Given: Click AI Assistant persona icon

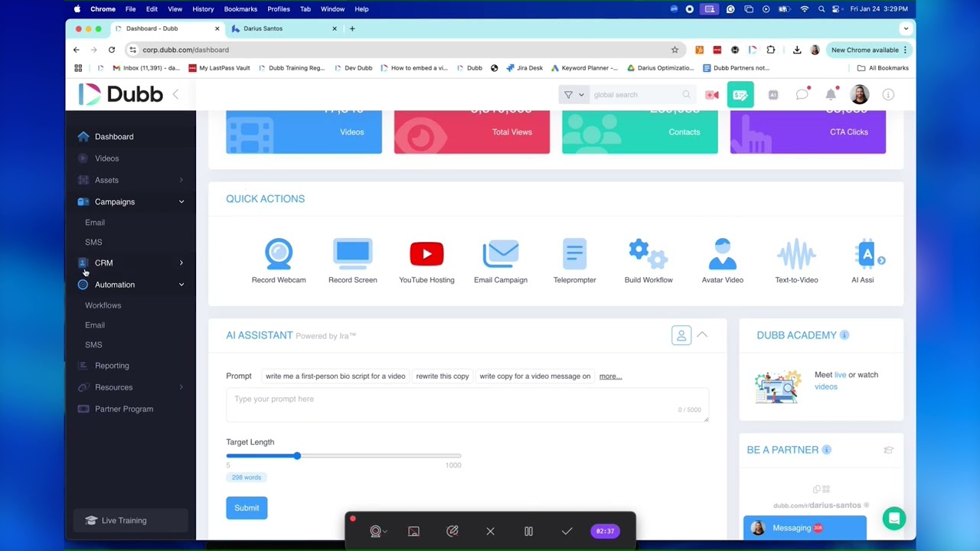Looking at the screenshot, I should pyautogui.click(x=681, y=335).
